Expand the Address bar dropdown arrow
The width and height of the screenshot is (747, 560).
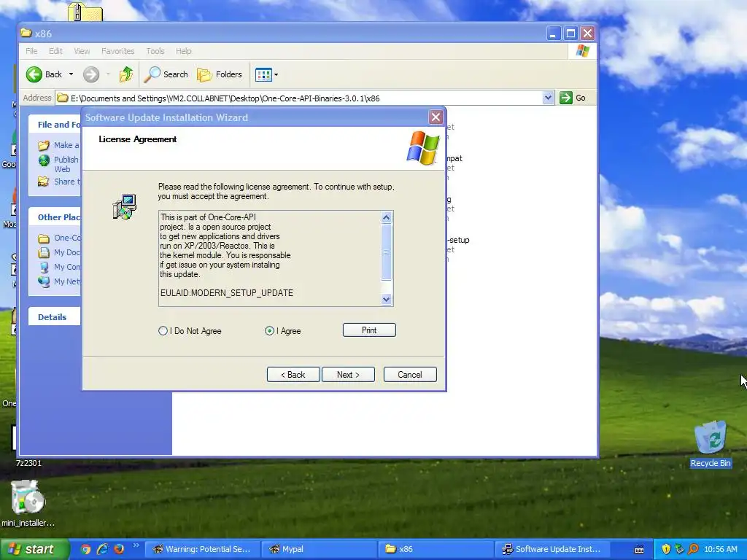click(548, 98)
